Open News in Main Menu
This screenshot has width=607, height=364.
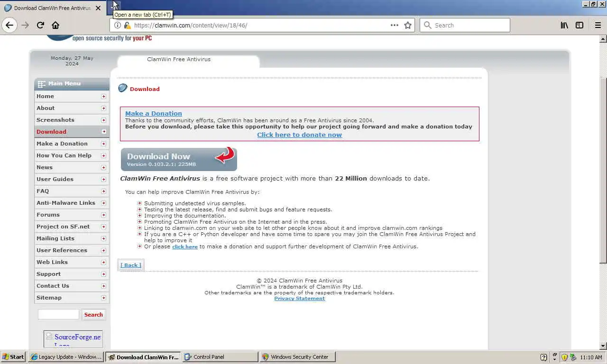(72, 167)
